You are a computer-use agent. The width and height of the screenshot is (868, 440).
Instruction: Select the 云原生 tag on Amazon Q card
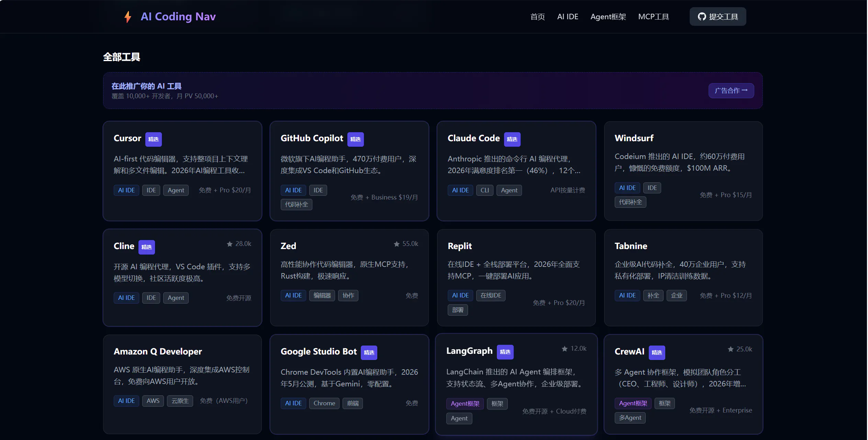[x=180, y=401]
